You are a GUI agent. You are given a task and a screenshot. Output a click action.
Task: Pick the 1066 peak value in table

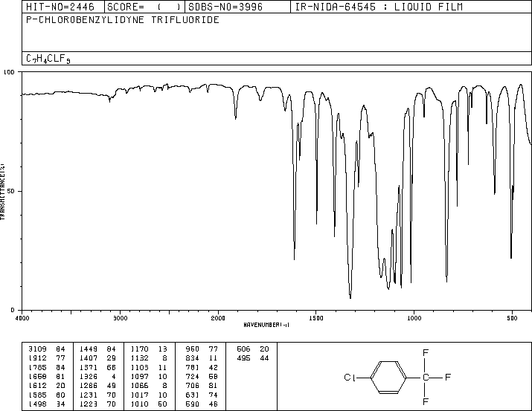[139, 386]
